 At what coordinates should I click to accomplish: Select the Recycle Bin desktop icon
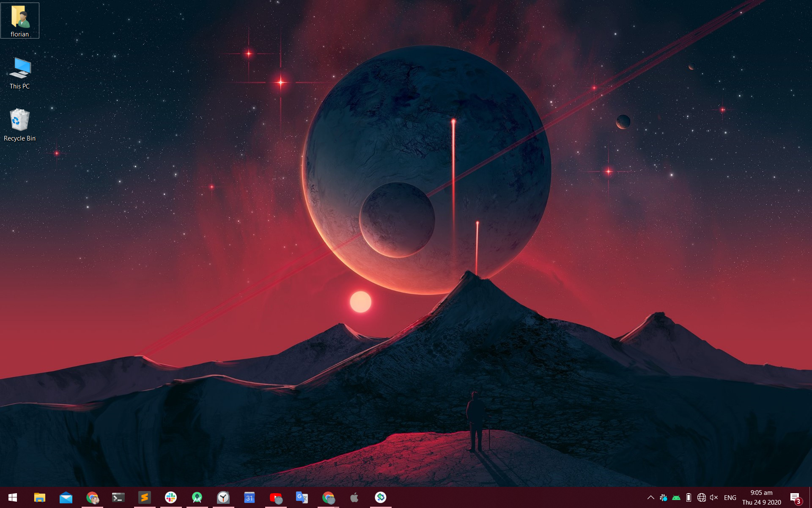[20, 124]
